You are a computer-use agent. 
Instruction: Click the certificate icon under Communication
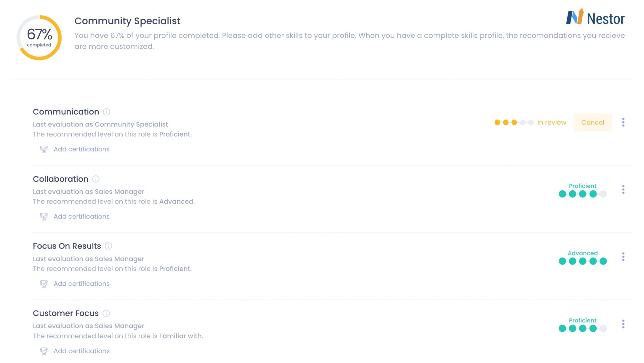[44, 149]
